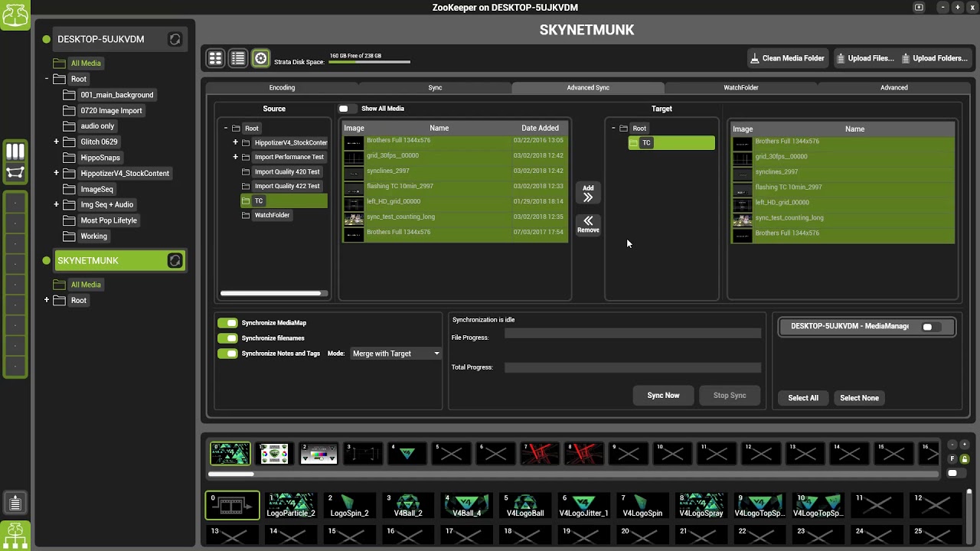Expand the Glitch 0629 folder

tap(56, 142)
